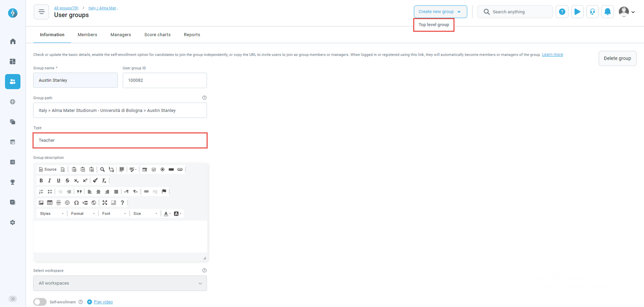Screen dimensions: 644x307
Task: Open the Learn more link
Action: pos(552,55)
